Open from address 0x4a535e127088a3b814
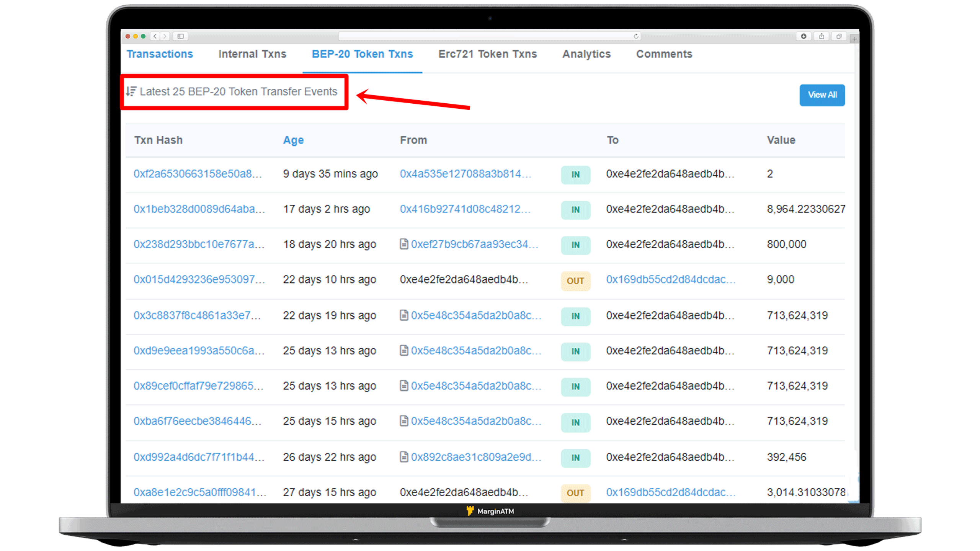 pyautogui.click(x=465, y=174)
